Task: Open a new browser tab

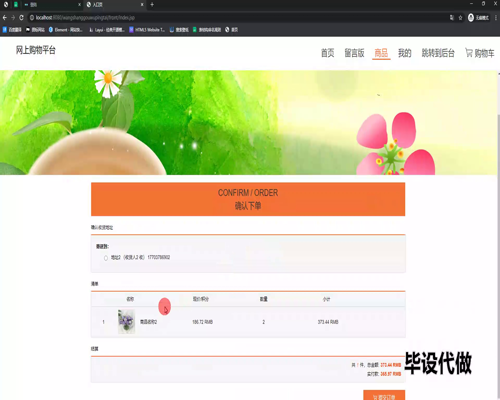Action: (x=152, y=5)
